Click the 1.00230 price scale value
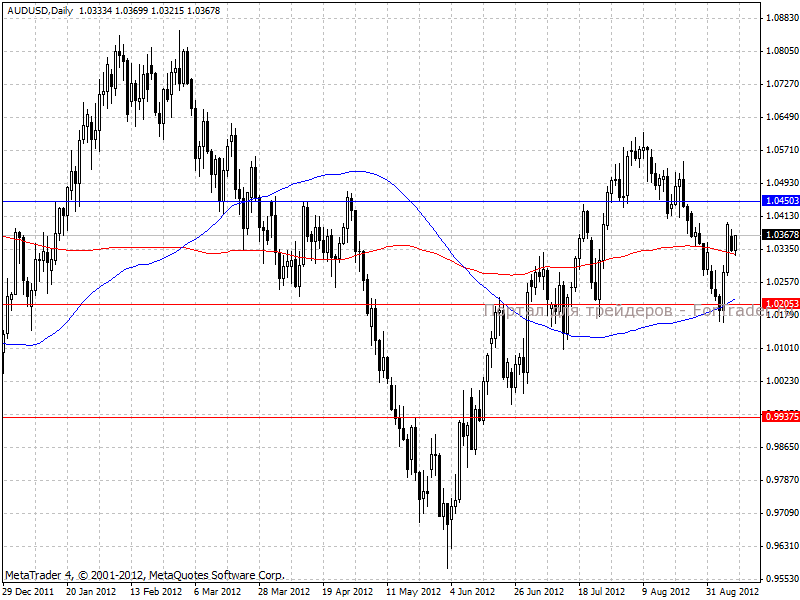The image size is (800, 600). 783,381
